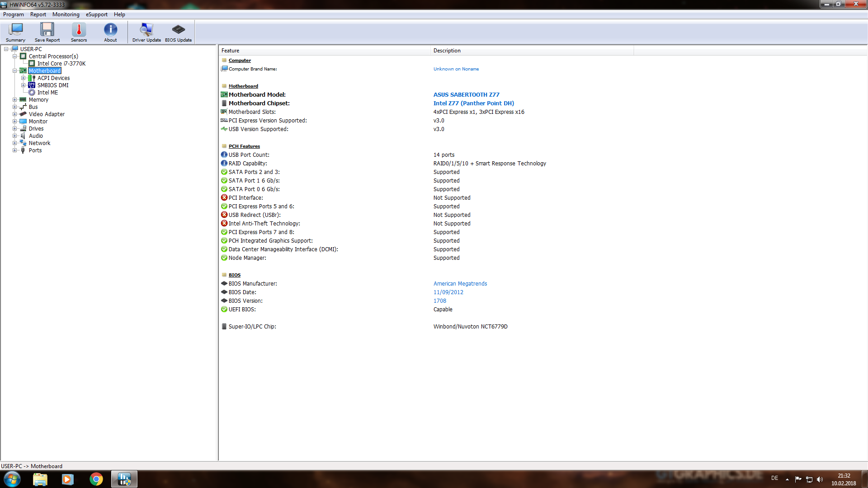
Task: Open the Monitoring menu
Action: point(66,14)
